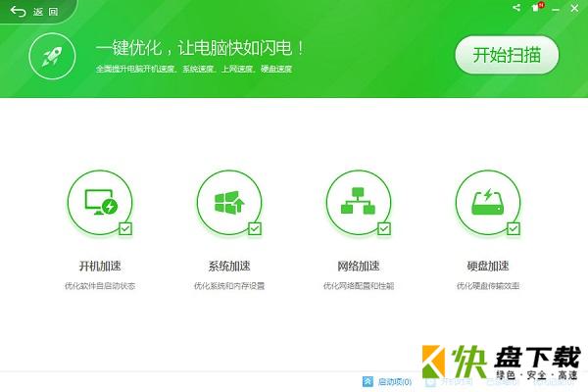Select the 硬盘加速 hard drive icon
Screen dimensions: 588x392
(488, 203)
